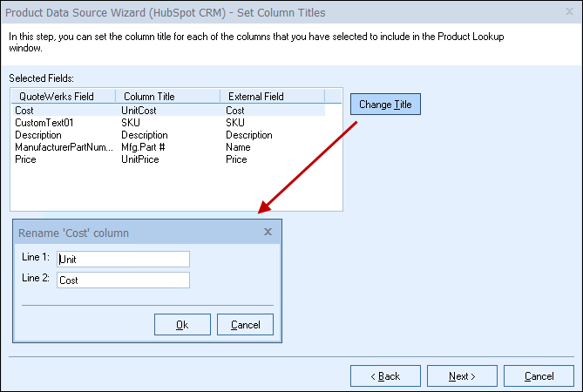Click the Line 2 text field
Screen dimensions: 583x392
tap(123, 280)
